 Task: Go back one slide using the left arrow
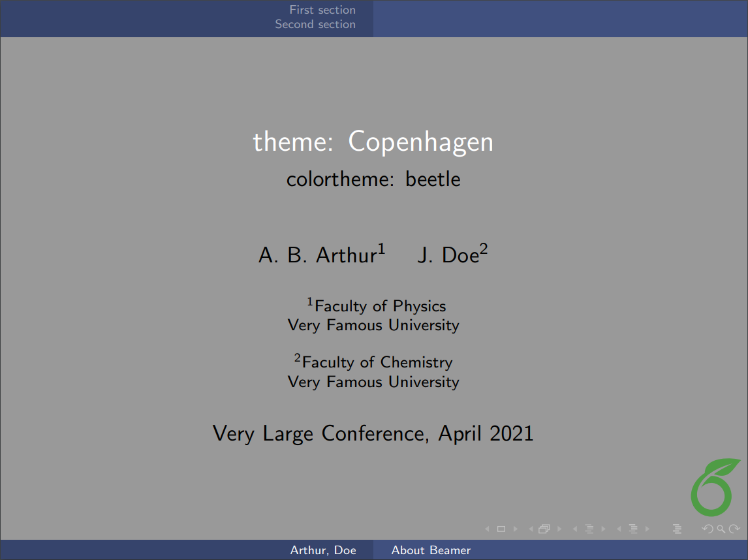(486, 529)
